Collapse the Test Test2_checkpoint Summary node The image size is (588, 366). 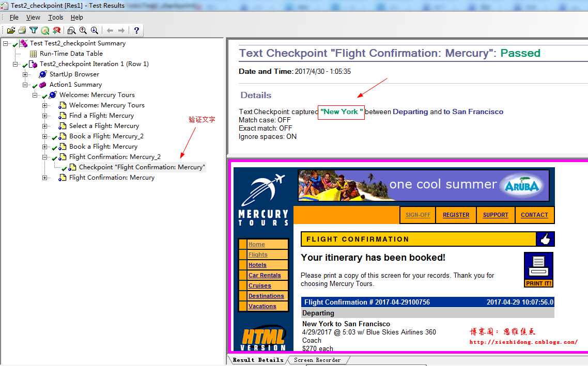pyautogui.click(x=5, y=43)
